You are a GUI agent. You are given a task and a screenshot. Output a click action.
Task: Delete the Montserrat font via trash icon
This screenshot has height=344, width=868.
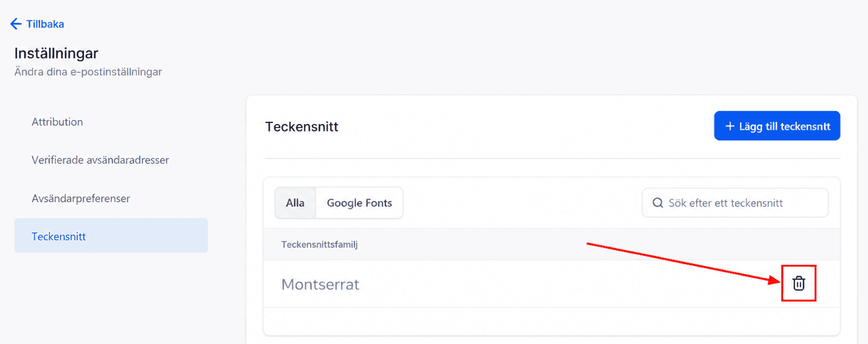pos(799,283)
